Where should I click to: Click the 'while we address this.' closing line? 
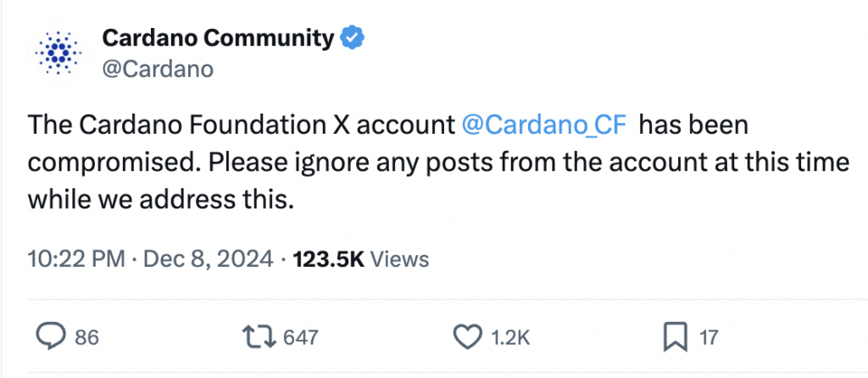(x=160, y=199)
